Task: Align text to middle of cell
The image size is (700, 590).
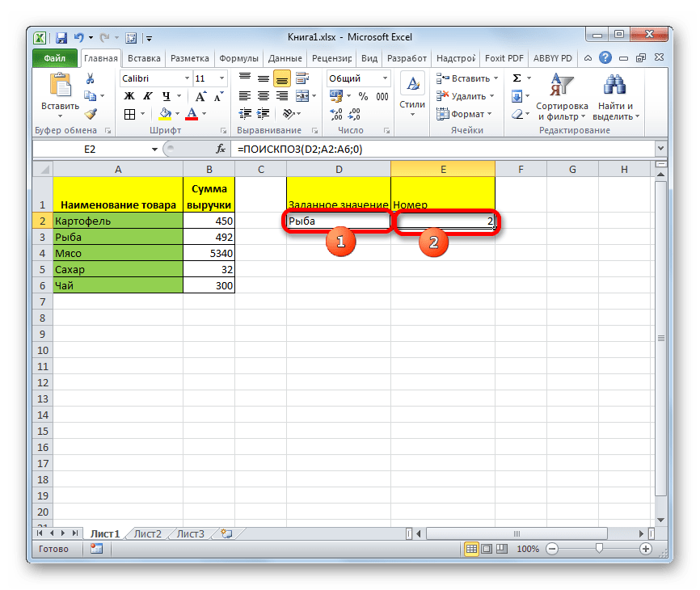Action: coord(264,78)
